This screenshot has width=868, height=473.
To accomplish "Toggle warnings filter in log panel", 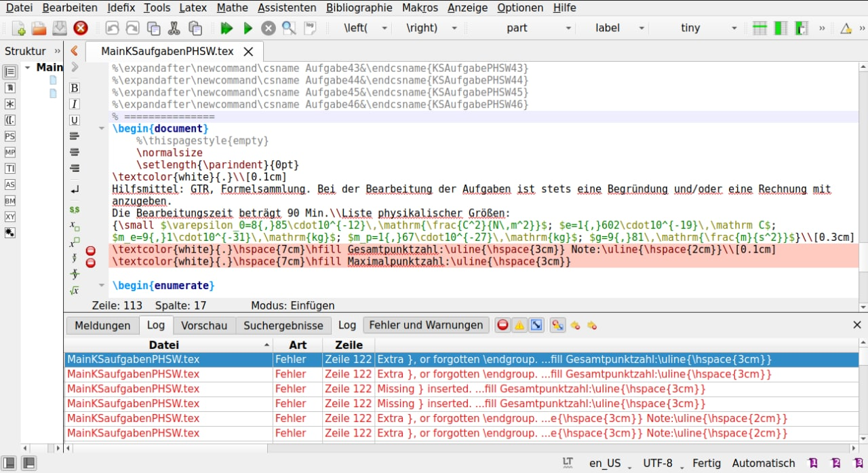I will click(519, 325).
